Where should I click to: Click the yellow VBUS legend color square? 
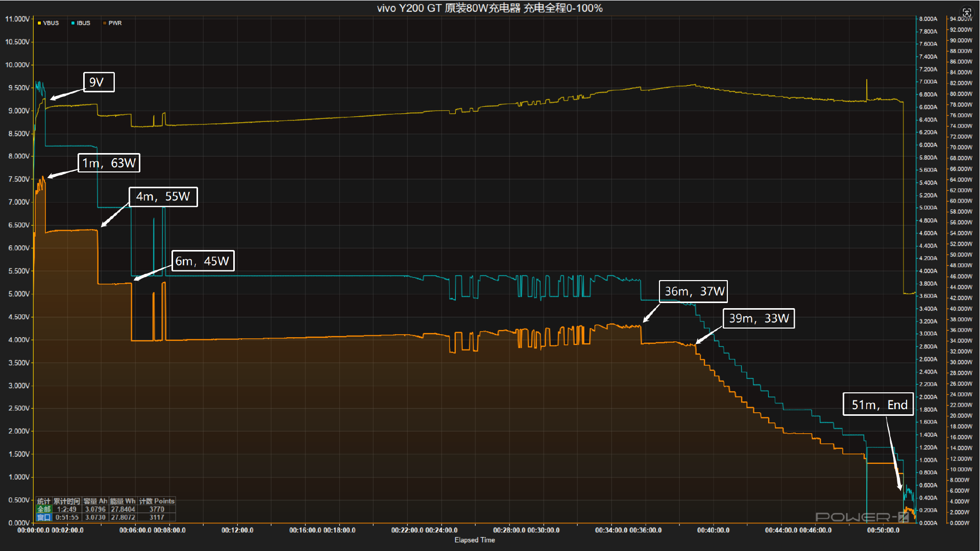(39, 23)
